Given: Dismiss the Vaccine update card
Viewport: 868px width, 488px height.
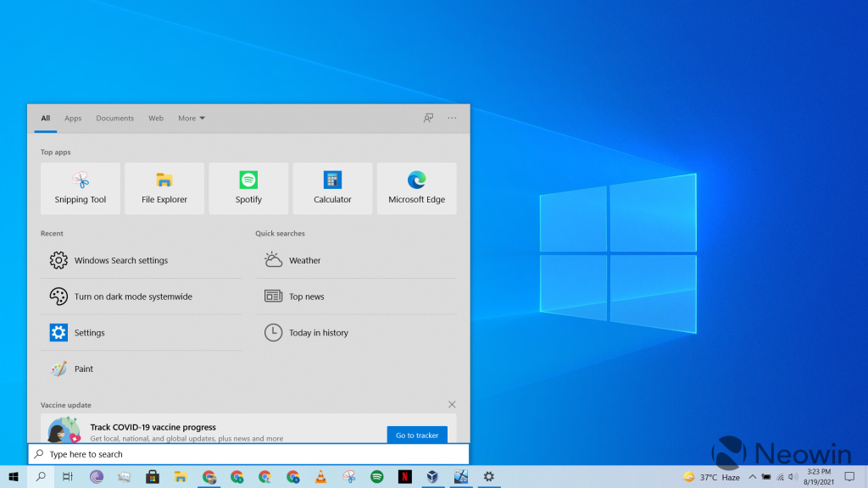Looking at the screenshot, I should pyautogui.click(x=452, y=404).
